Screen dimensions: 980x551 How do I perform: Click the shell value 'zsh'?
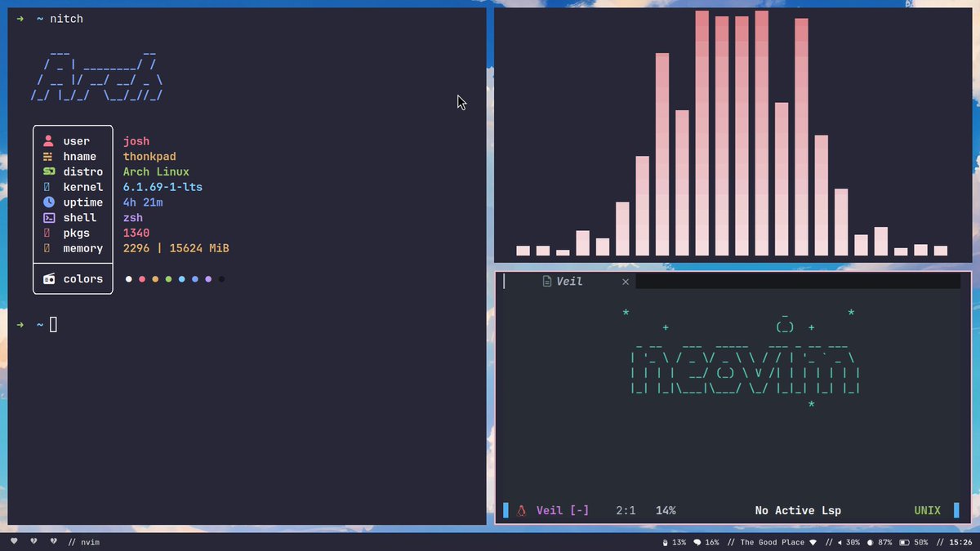[x=133, y=218]
